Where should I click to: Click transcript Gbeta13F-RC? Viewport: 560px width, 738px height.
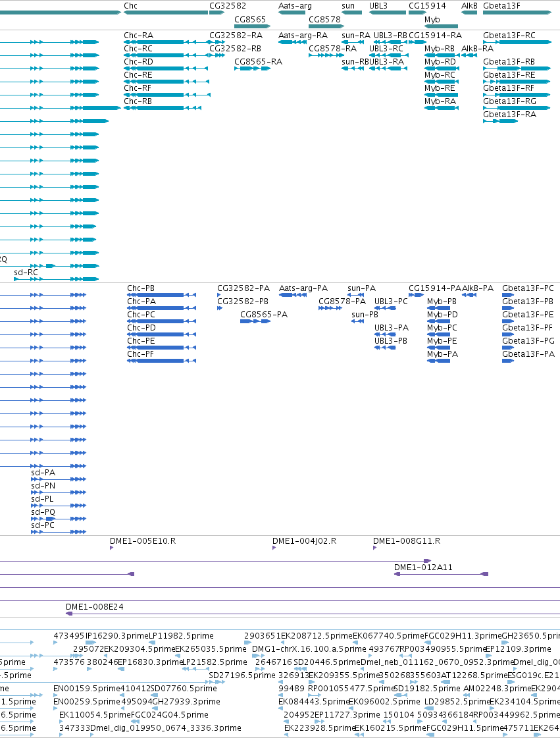tap(509, 36)
